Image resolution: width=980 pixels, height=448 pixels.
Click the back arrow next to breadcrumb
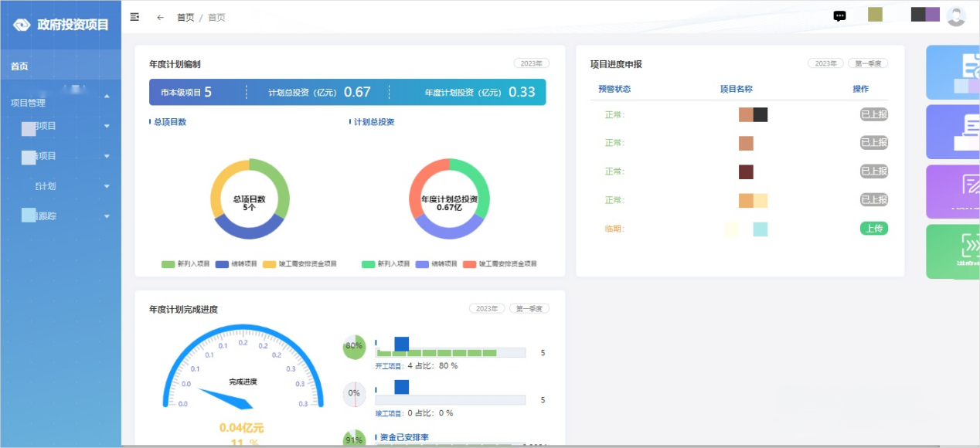point(160,16)
